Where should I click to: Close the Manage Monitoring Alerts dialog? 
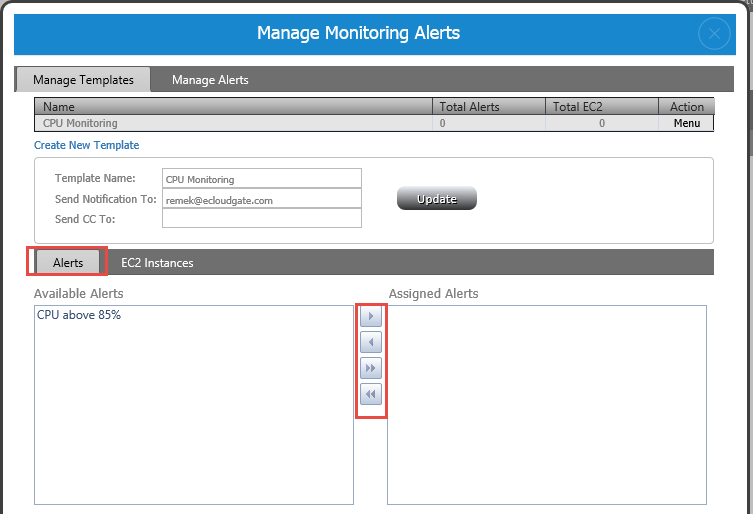(714, 34)
